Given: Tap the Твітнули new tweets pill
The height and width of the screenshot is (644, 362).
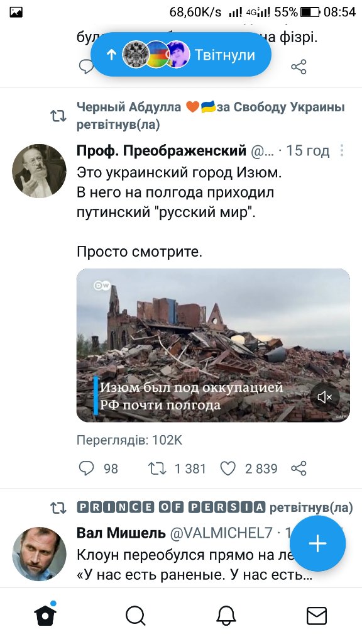Looking at the screenshot, I should point(181,55).
